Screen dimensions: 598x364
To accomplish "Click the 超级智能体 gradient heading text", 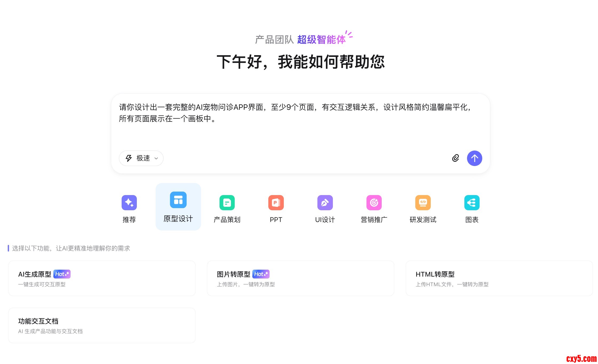I will (x=321, y=40).
